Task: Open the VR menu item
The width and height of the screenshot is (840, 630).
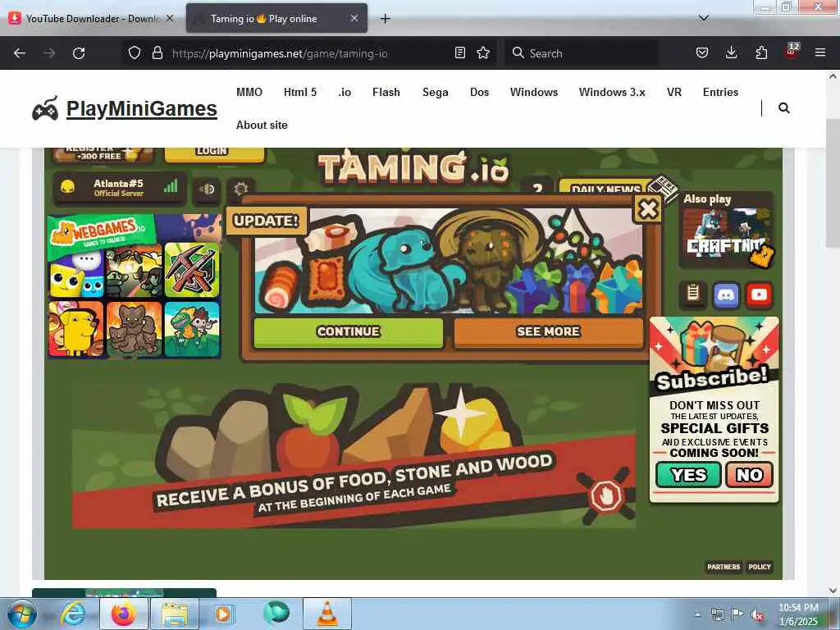Action: click(x=674, y=92)
